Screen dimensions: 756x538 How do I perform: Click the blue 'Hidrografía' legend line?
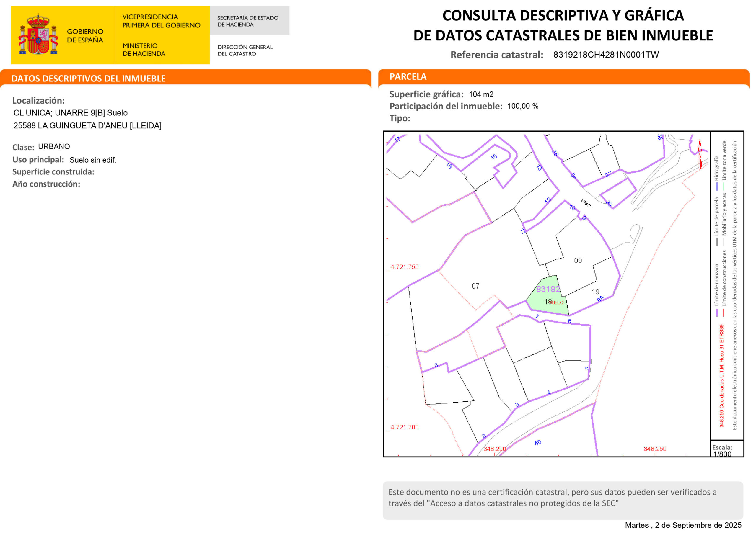[717, 186]
